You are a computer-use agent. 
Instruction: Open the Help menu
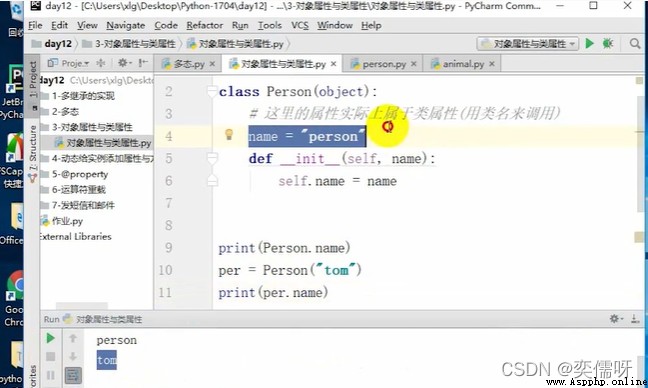pyautogui.click(x=371, y=26)
